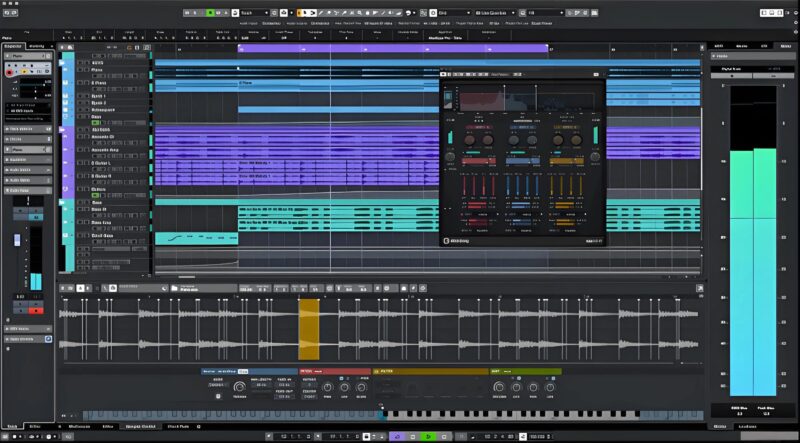Toggle green automation write button in toolbar

(210, 13)
